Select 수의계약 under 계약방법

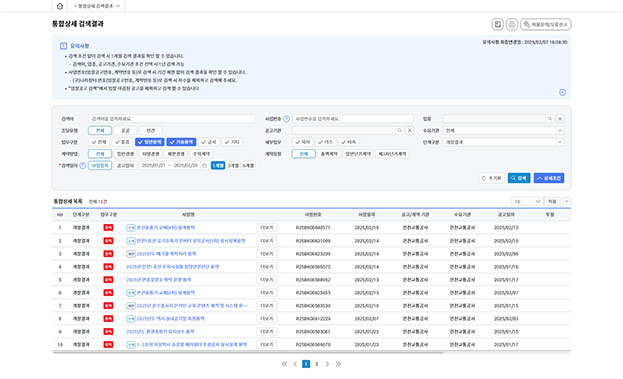[201, 154]
